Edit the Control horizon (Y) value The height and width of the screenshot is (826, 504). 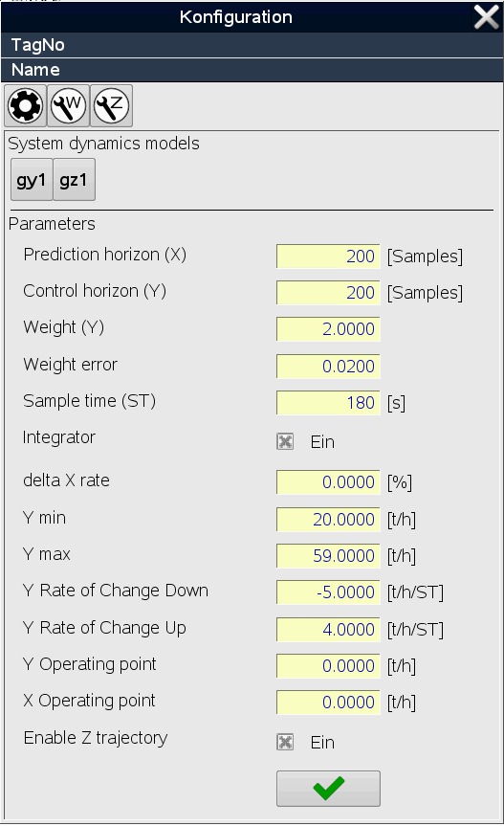328,292
